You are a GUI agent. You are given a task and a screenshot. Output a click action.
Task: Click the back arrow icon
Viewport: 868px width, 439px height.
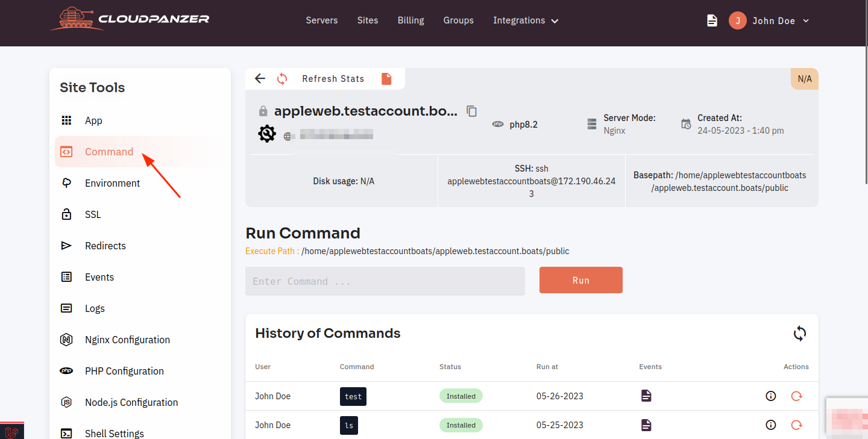click(x=260, y=78)
